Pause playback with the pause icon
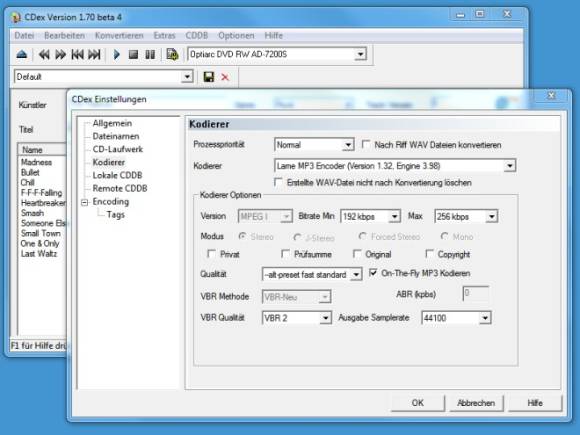 (x=150, y=55)
